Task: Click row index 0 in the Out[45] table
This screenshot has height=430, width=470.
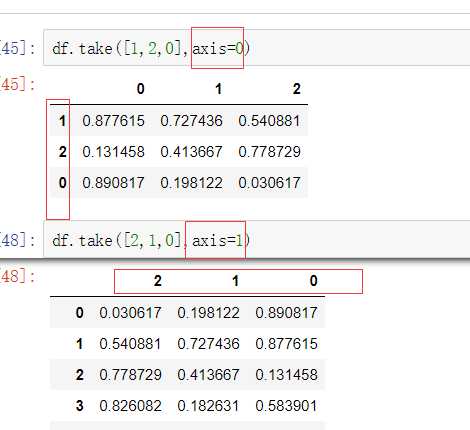Action: coord(62,183)
